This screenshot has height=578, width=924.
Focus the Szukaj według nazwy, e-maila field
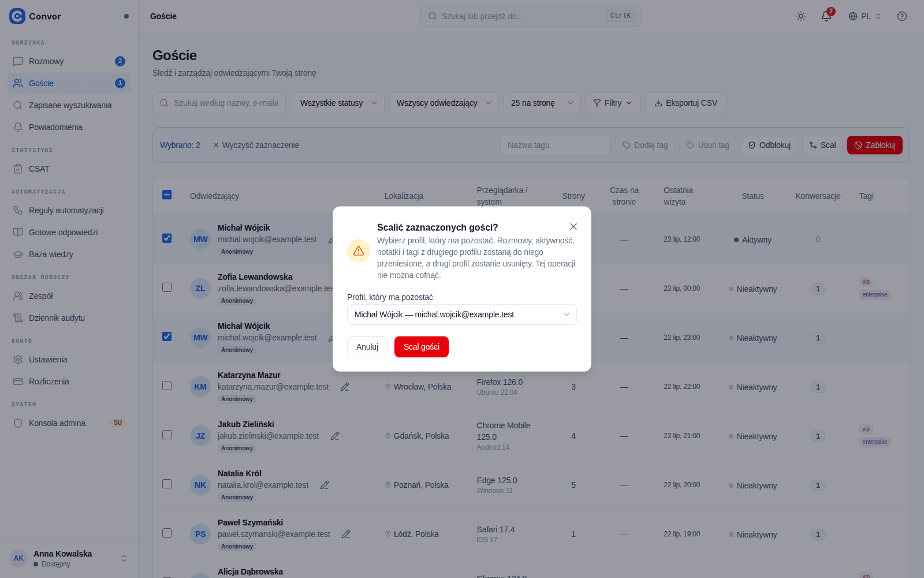point(219,103)
